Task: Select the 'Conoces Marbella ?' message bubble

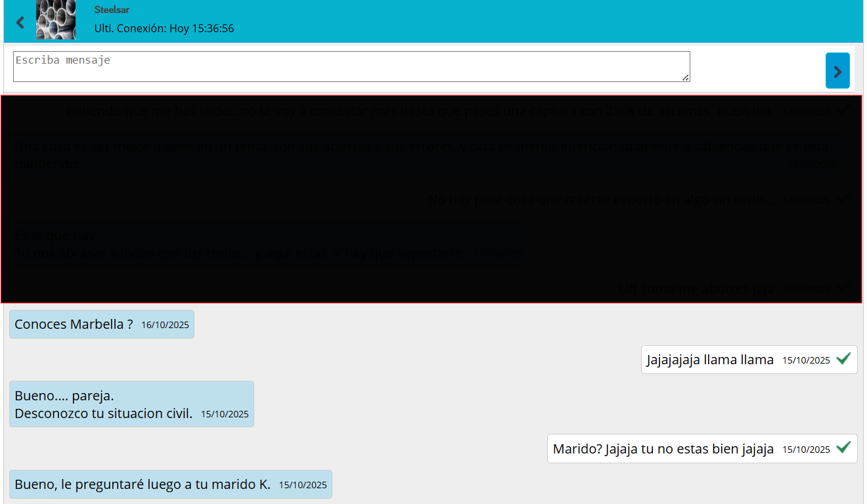Action: tap(102, 324)
